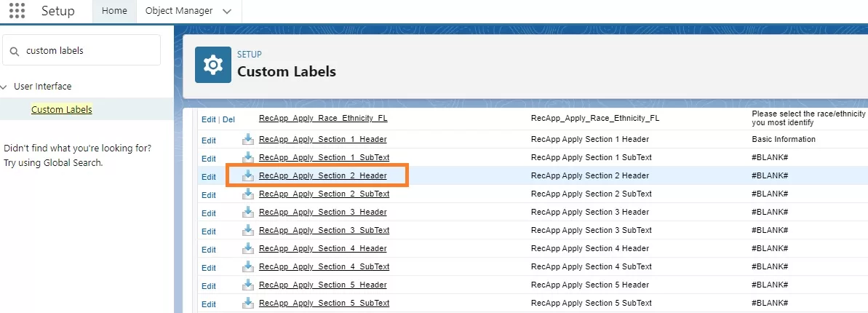Delete the RecApp_Apply_Race_Ethnicity_FL label via Del
Viewport: 868px width, 313px height.
228,119
